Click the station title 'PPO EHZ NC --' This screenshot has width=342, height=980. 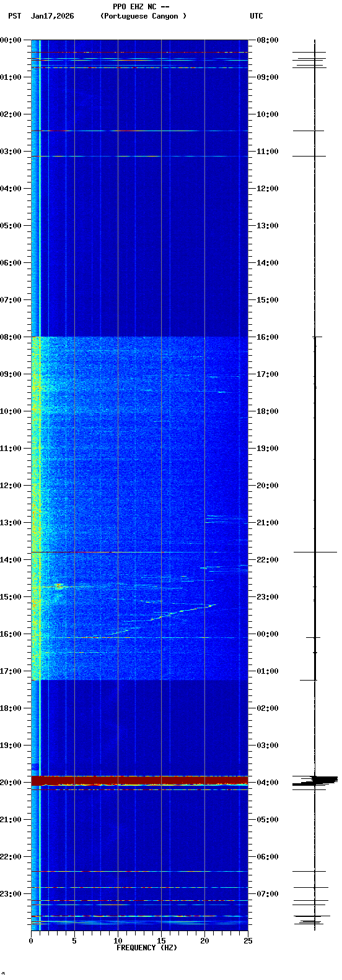click(x=141, y=7)
